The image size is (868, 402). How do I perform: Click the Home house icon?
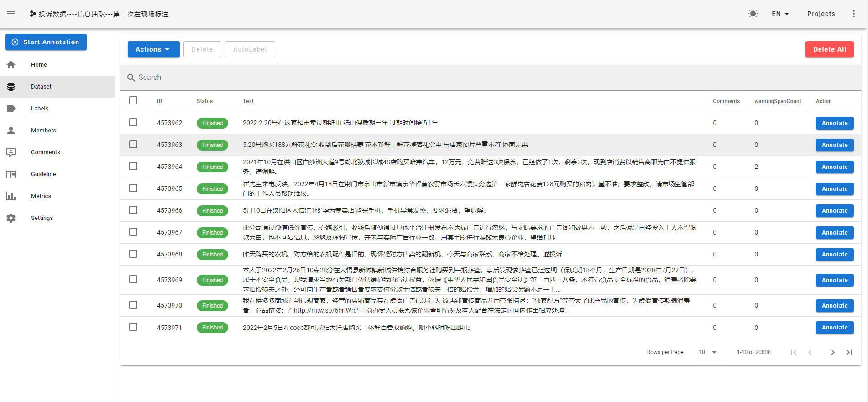(x=11, y=65)
